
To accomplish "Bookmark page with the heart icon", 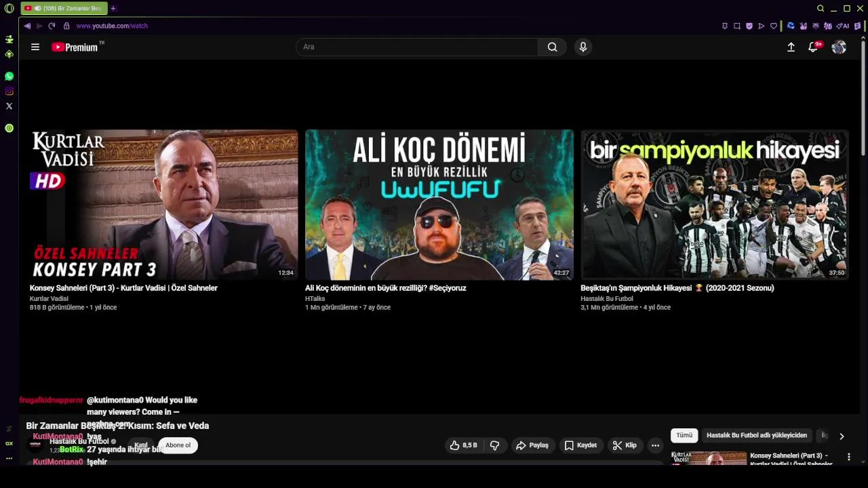I will click(774, 26).
